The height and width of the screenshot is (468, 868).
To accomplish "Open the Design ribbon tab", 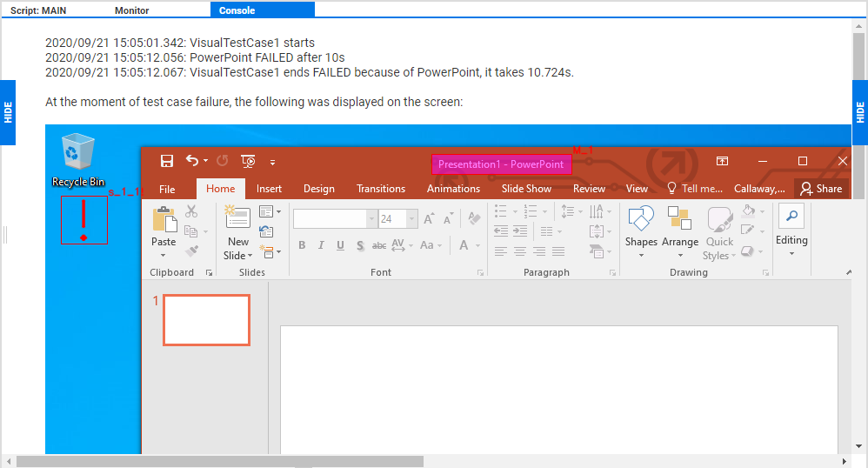I will [x=319, y=189].
